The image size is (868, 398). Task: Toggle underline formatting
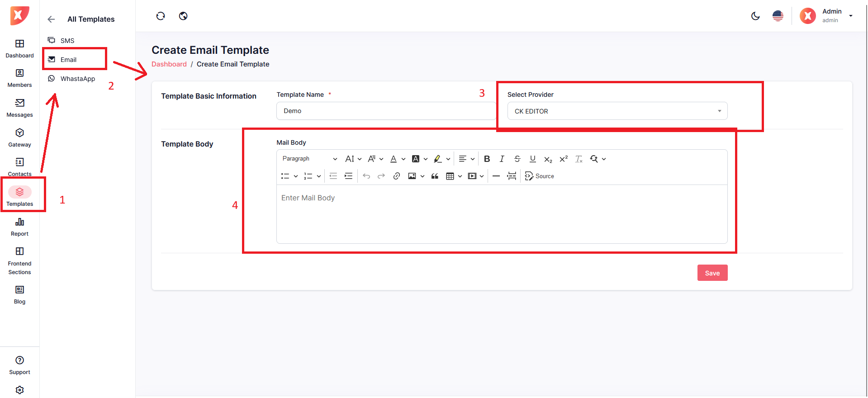tap(532, 159)
